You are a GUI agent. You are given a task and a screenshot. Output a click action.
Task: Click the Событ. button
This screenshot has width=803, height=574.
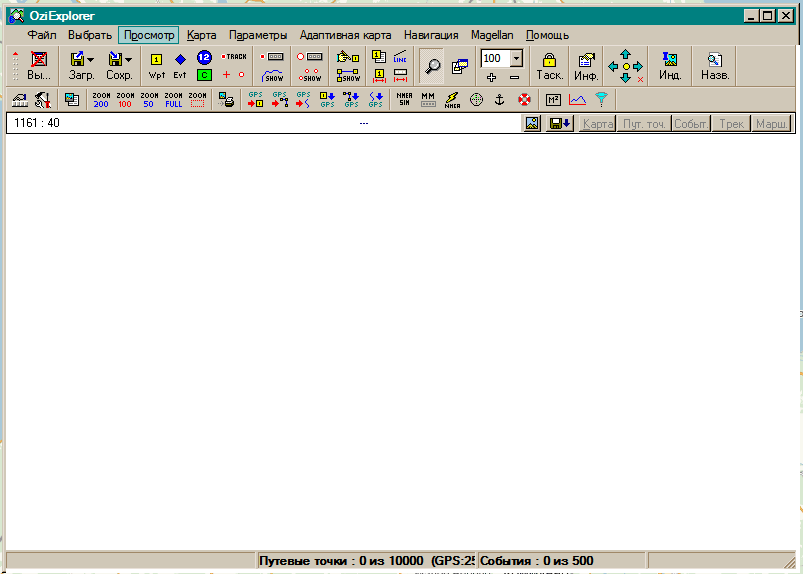click(x=691, y=123)
